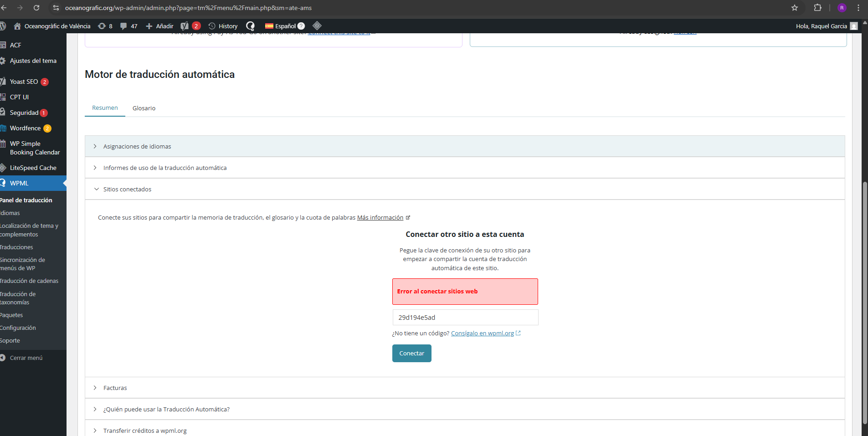Click the connection key input field

(465, 317)
